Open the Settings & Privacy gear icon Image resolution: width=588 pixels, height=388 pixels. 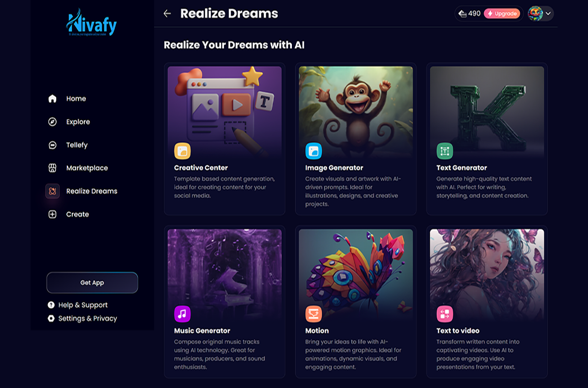51,319
